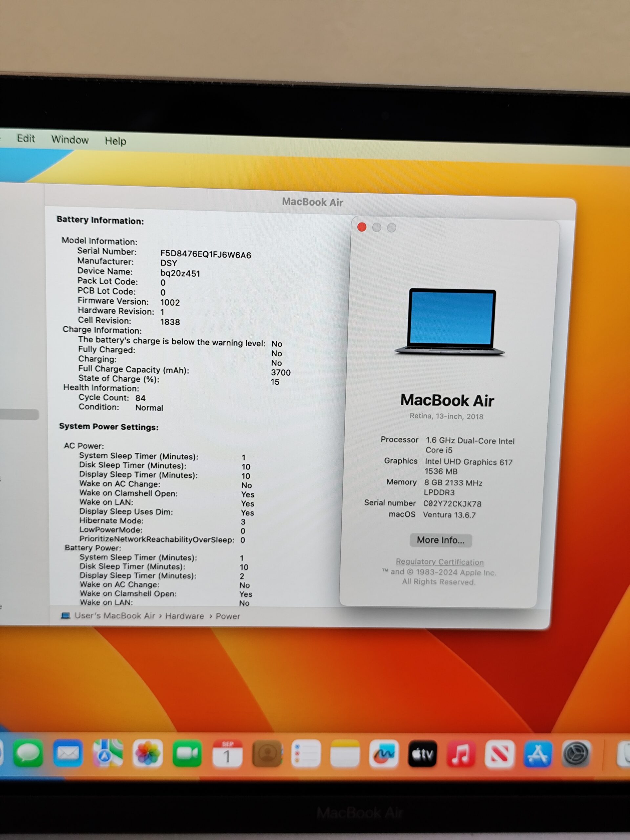This screenshot has height=840, width=630.
Task: Select User's MacBook Air in path bar
Action: pos(115,616)
